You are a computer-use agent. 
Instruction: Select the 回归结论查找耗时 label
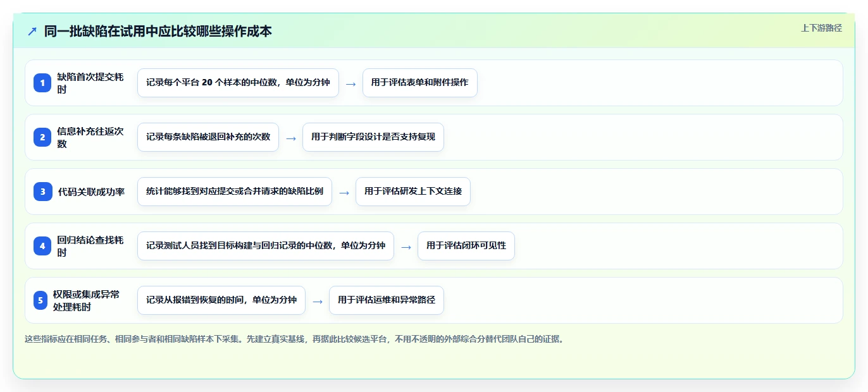(90, 246)
